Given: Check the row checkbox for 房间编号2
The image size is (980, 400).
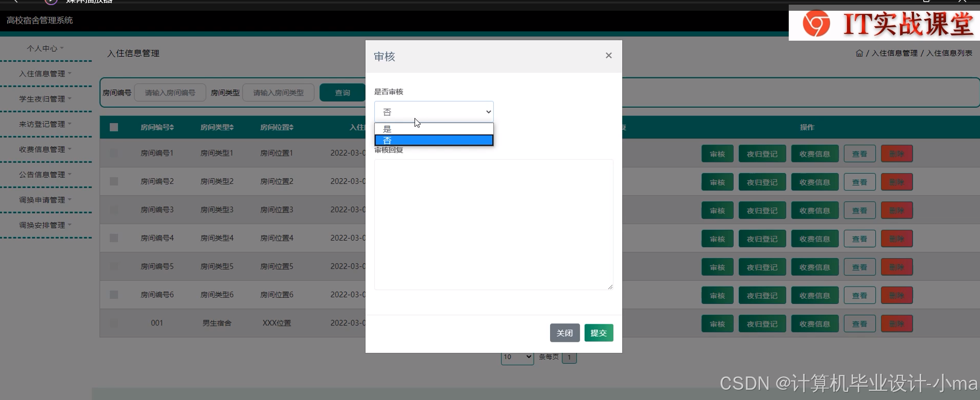Looking at the screenshot, I should [x=114, y=181].
